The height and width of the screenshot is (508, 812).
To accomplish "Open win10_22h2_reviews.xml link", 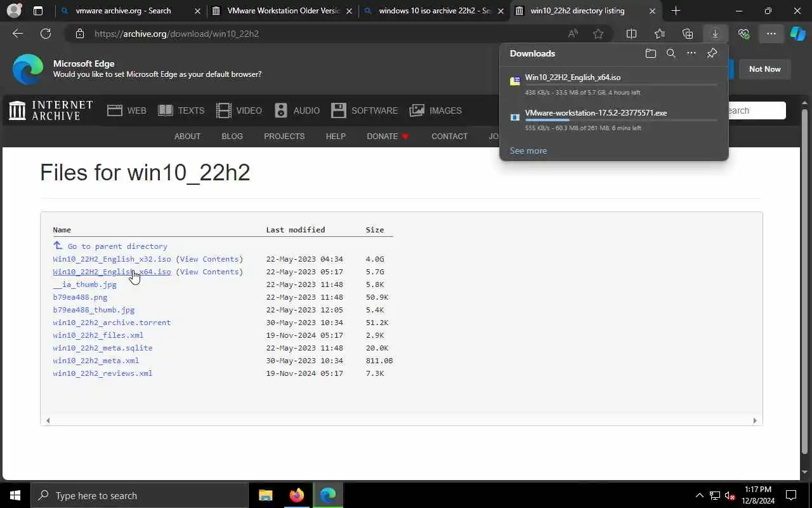I will click(103, 373).
